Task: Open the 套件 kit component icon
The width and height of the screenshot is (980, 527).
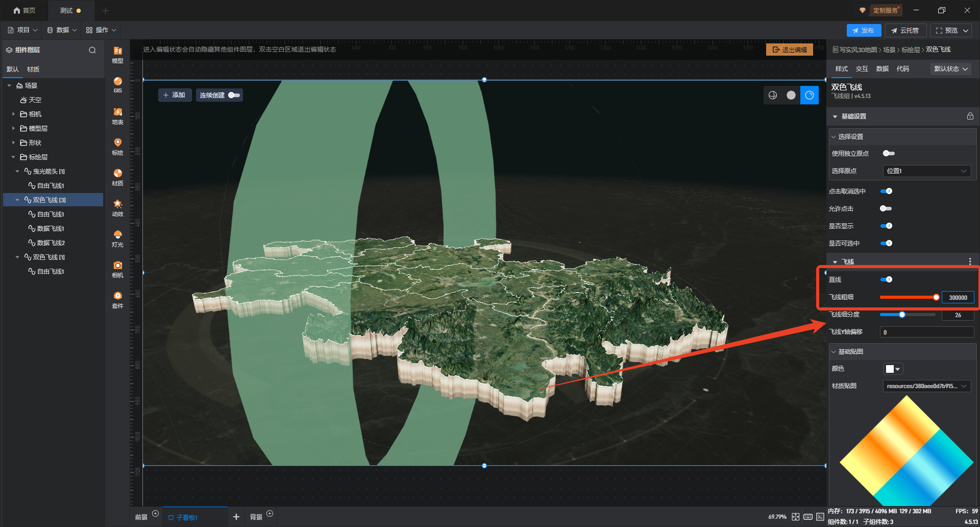Action: (x=117, y=299)
